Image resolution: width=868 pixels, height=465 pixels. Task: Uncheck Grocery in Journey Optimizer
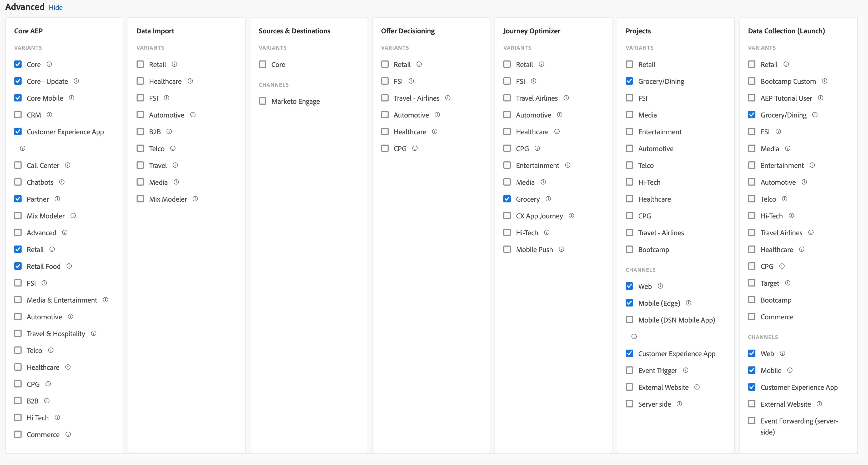pos(507,199)
